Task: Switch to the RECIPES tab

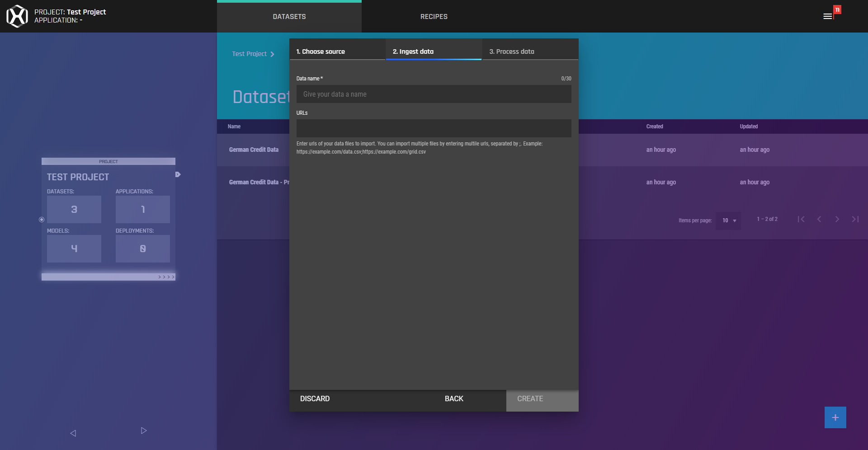Action: click(x=434, y=17)
